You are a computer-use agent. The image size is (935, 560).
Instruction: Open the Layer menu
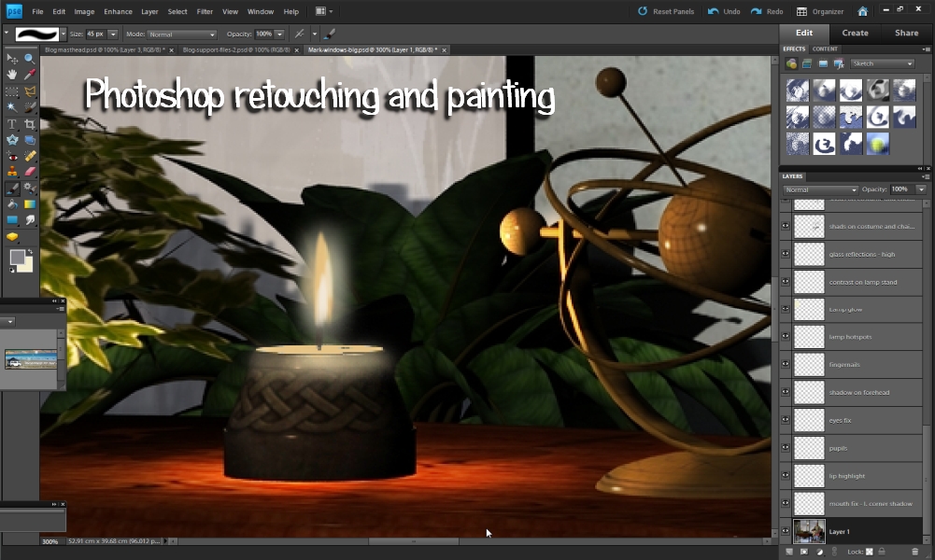coord(149,11)
